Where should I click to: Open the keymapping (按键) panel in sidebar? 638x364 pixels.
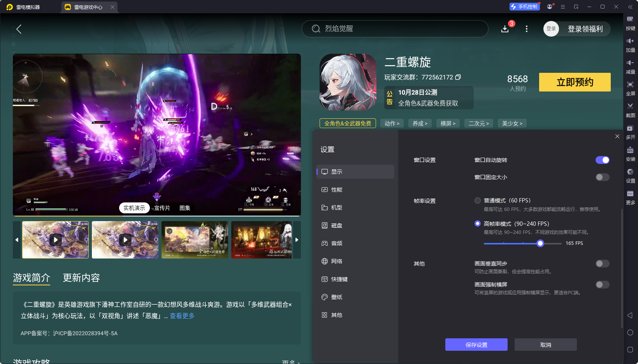click(x=631, y=23)
